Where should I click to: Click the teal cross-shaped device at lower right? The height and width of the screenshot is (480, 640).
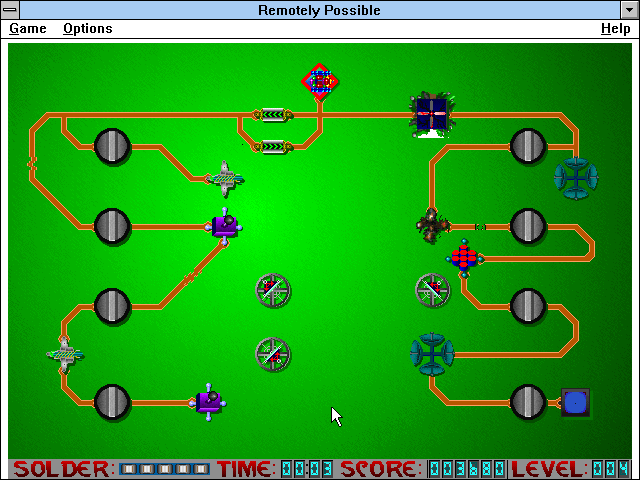pyautogui.click(x=432, y=354)
